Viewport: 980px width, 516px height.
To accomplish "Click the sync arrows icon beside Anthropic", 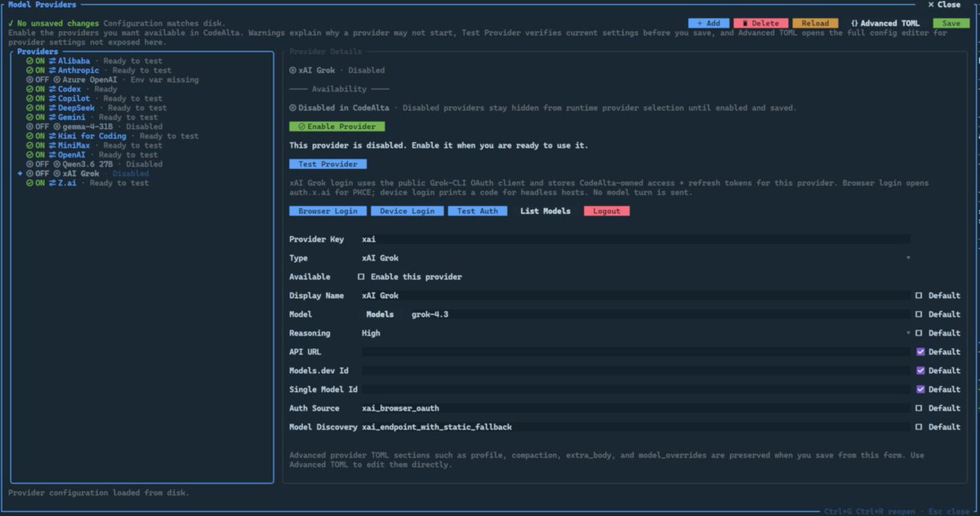I will tap(52, 70).
